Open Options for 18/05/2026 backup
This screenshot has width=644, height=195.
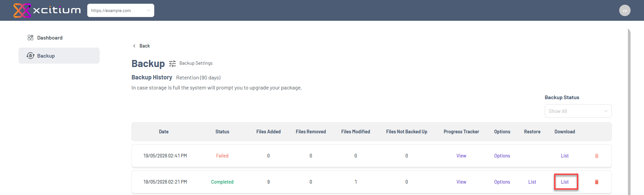(502, 182)
